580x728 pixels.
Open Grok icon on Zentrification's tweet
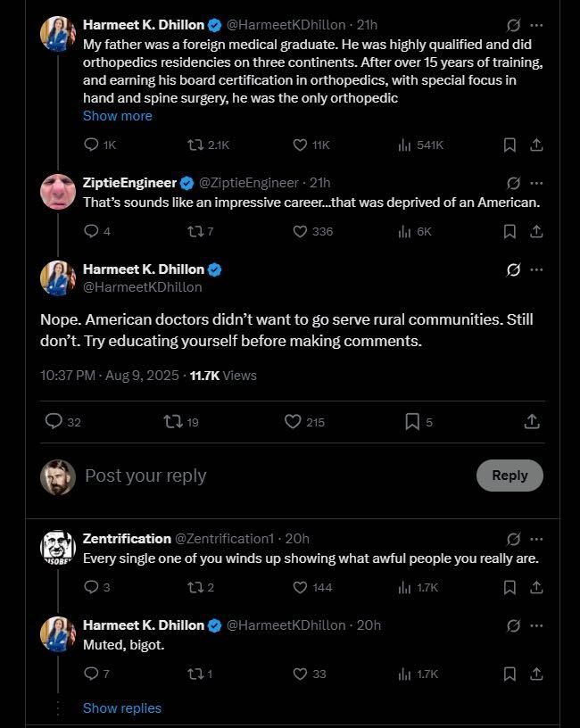(513, 539)
